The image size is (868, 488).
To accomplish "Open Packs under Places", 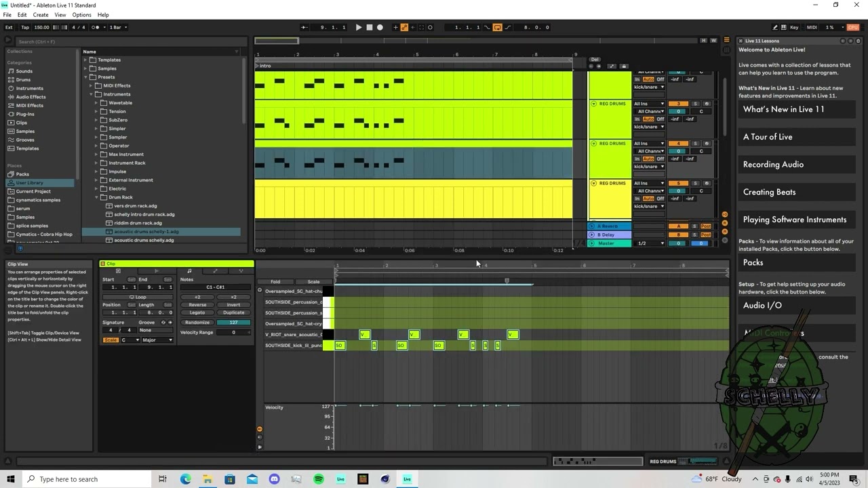I will point(22,174).
